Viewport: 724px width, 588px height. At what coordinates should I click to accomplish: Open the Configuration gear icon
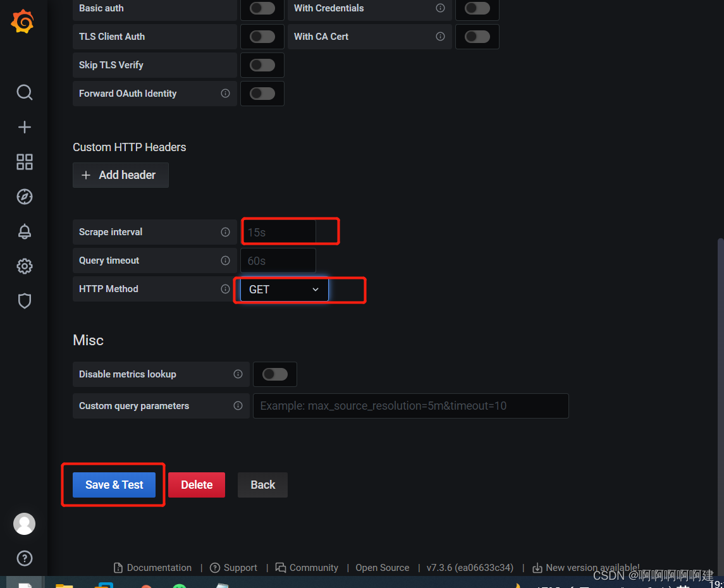click(25, 266)
